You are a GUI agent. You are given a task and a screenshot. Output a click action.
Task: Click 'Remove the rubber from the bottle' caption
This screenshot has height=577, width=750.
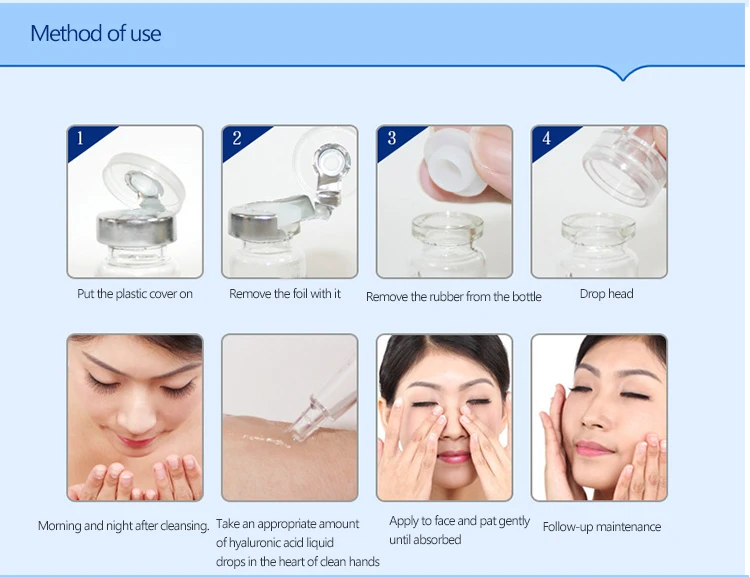(453, 297)
